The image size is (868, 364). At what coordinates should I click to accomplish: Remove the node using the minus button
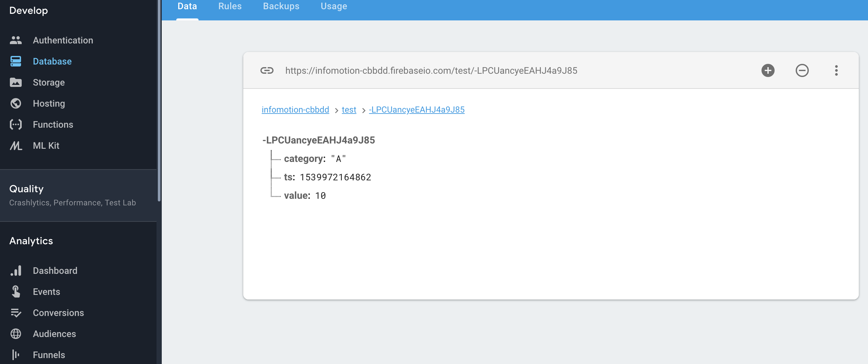tap(802, 70)
